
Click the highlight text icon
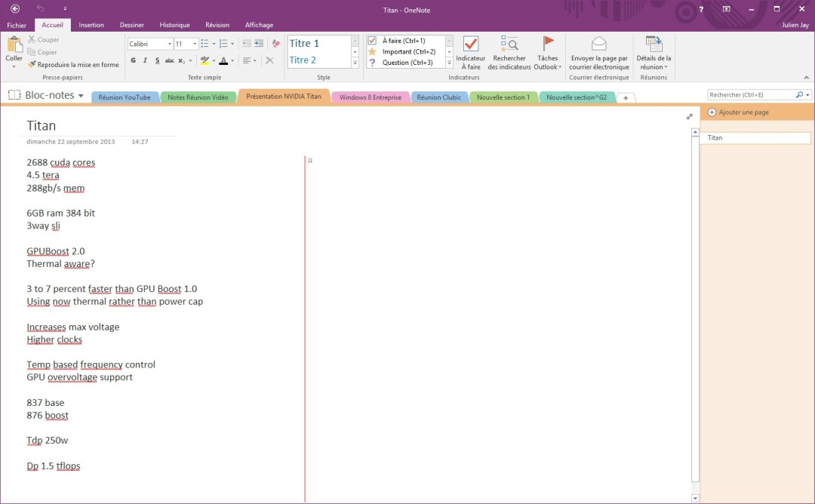(x=204, y=60)
